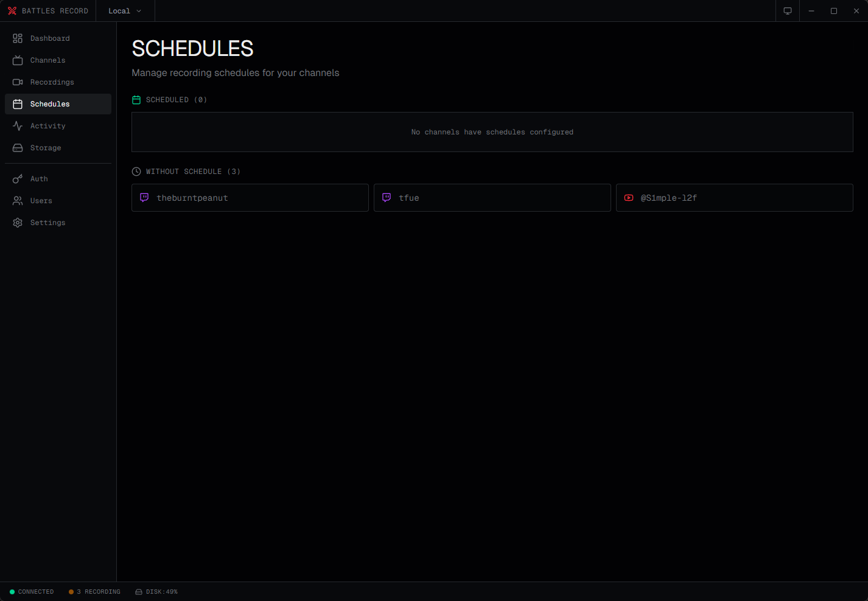Open Storage via the disk icon
This screenshot has height=601, width=868.
[x=18, y=147]
